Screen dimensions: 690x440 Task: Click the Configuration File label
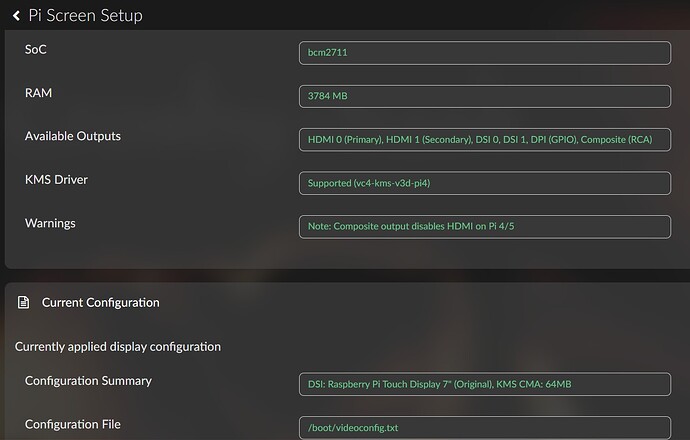[73, 424]
